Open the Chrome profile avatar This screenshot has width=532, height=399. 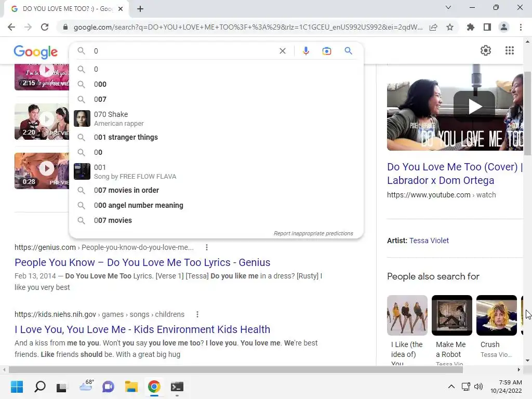click(504, 27)
